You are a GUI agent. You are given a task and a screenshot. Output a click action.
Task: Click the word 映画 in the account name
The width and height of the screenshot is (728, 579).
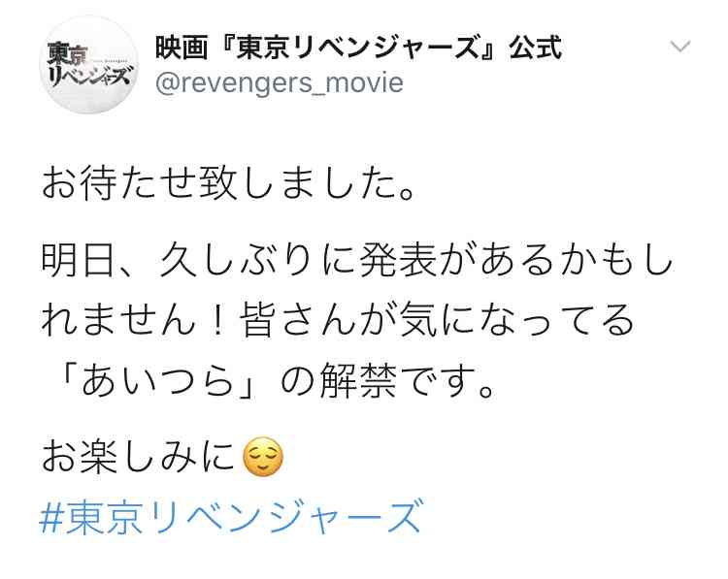coord(182,48)
